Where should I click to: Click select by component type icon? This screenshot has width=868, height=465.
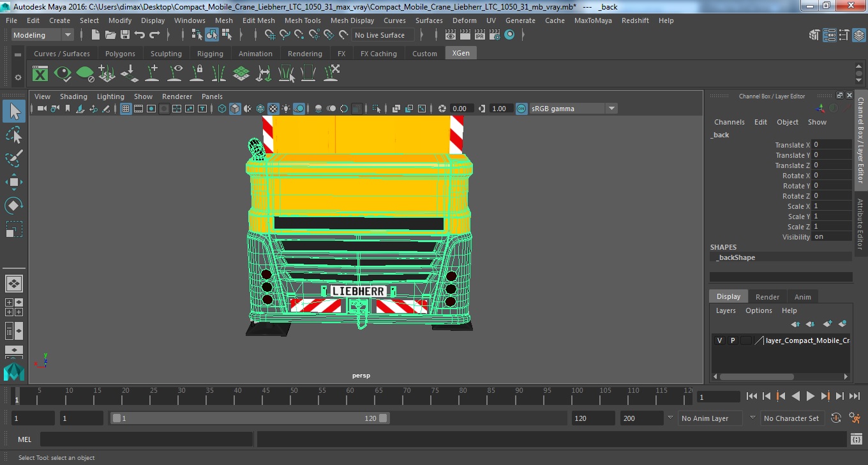227,35
